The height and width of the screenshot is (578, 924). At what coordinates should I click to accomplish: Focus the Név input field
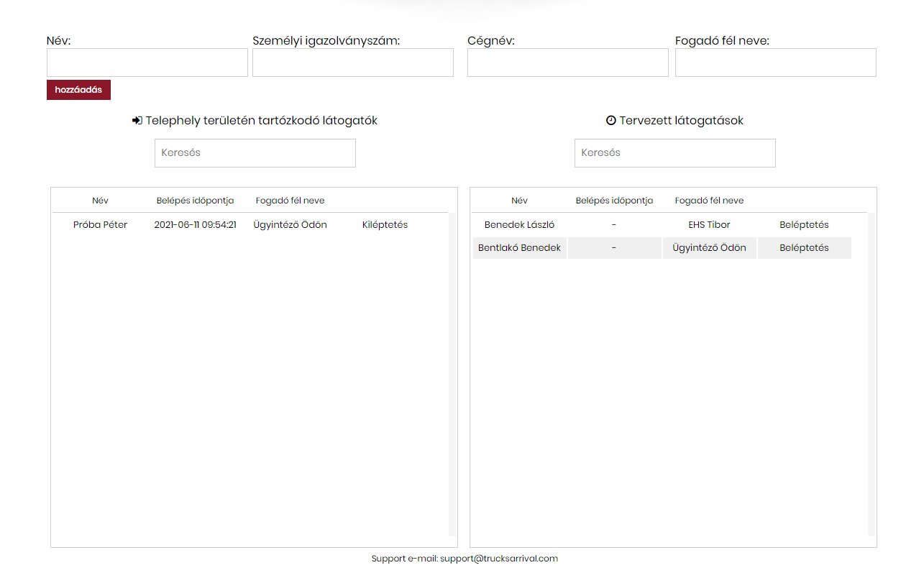(x=147, y=63)
